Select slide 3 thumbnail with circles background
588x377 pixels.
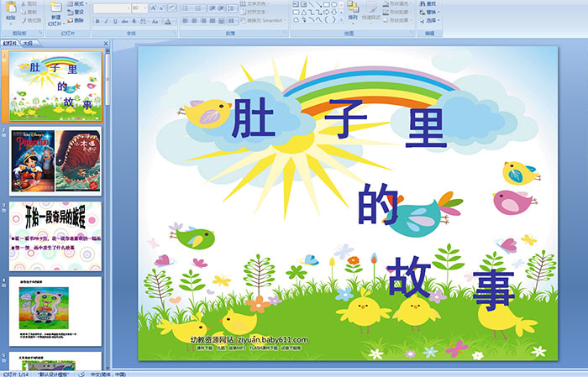point(55,236)
